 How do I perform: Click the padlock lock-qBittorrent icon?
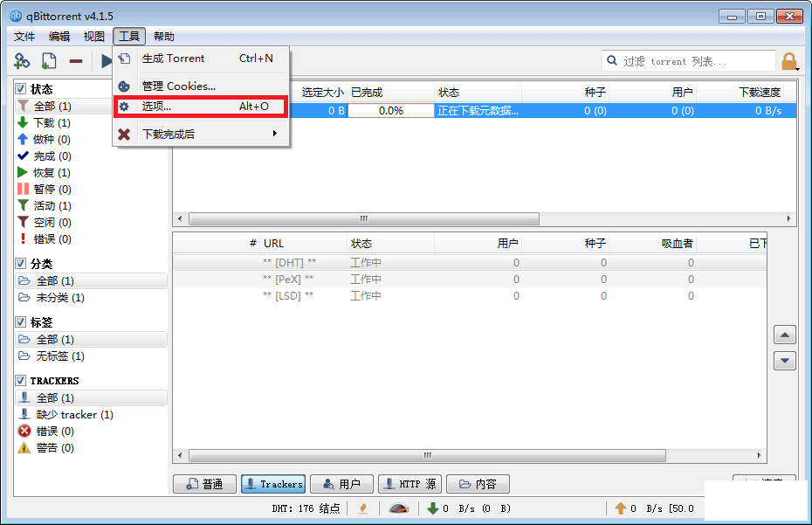point(789,61)
